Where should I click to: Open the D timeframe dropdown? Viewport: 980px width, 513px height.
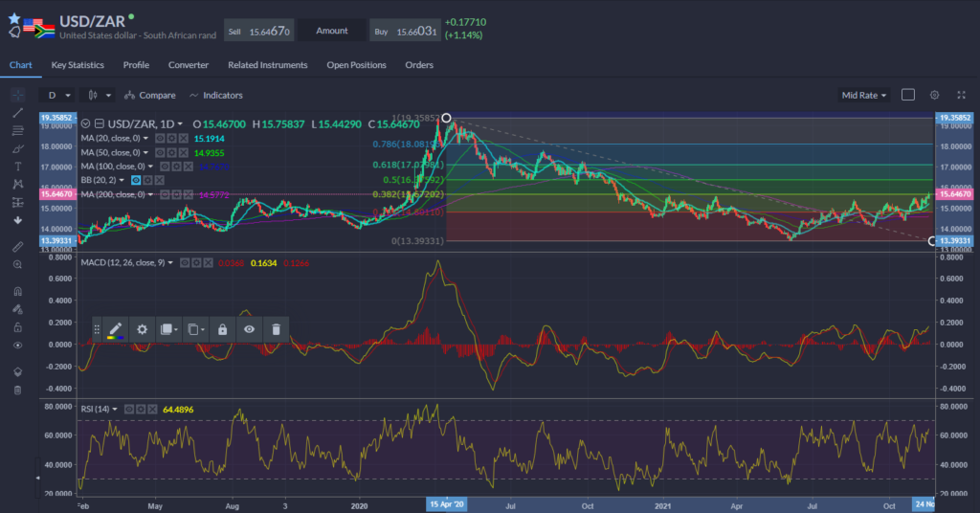[x=57, y=95]
